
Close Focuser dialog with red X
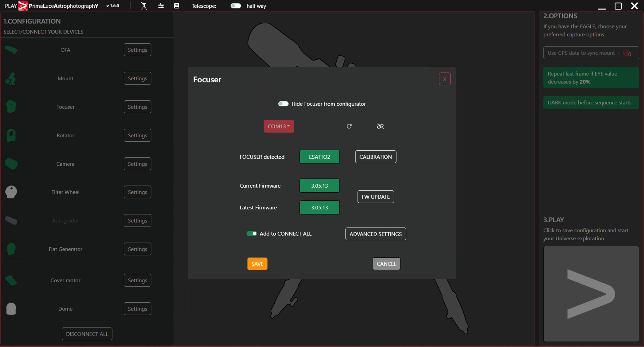(x=445, y=79)
